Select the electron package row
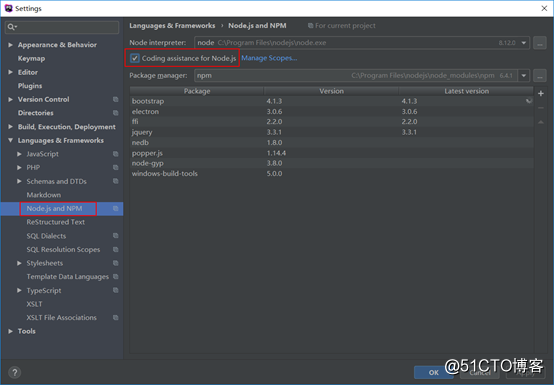Viewport: 554px width, 385px height. point(331,111)
